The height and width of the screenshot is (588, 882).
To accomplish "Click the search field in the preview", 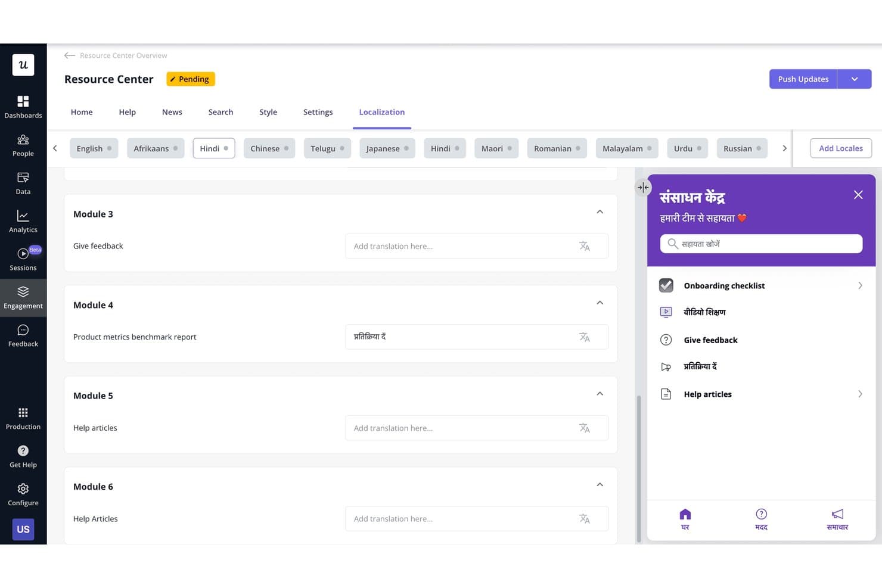I will pyautogui.click(x=761, y=244).
